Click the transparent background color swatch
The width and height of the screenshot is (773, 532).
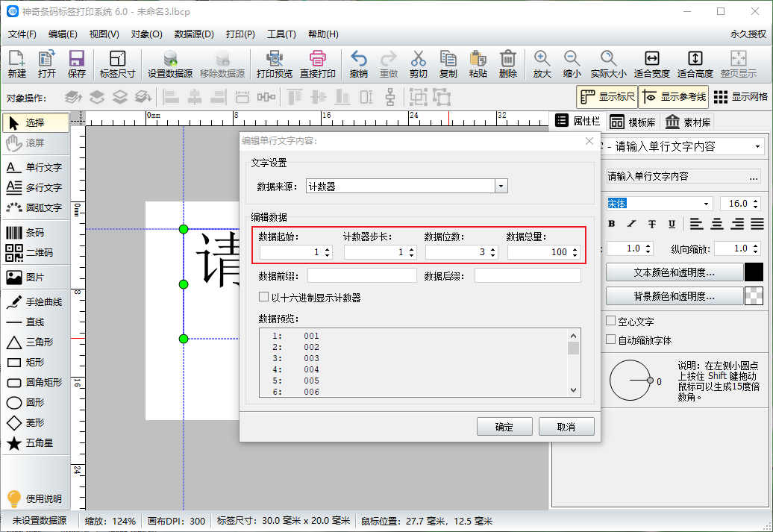(x=754, y=295)
